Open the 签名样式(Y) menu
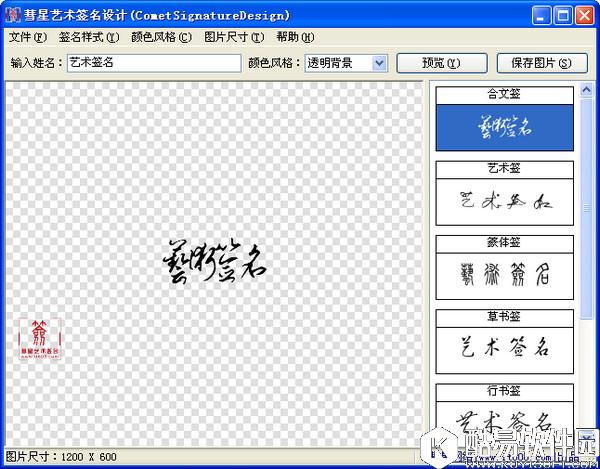 [89, 37]
